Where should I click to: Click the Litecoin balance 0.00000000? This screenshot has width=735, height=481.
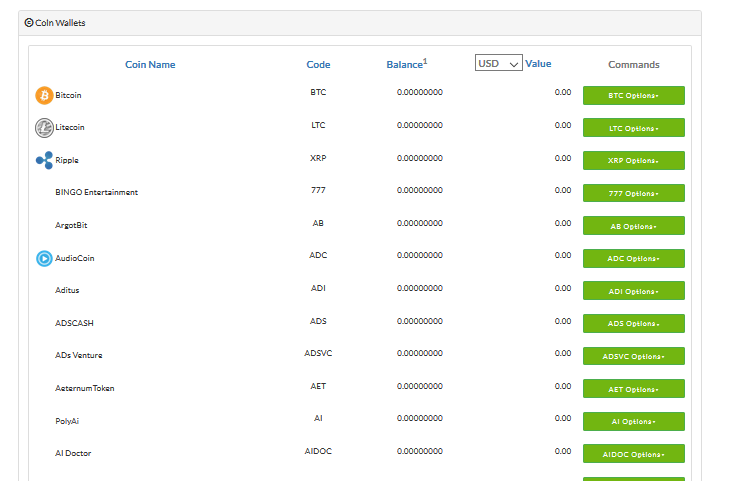pyautogui.click(x=420, y=125)
